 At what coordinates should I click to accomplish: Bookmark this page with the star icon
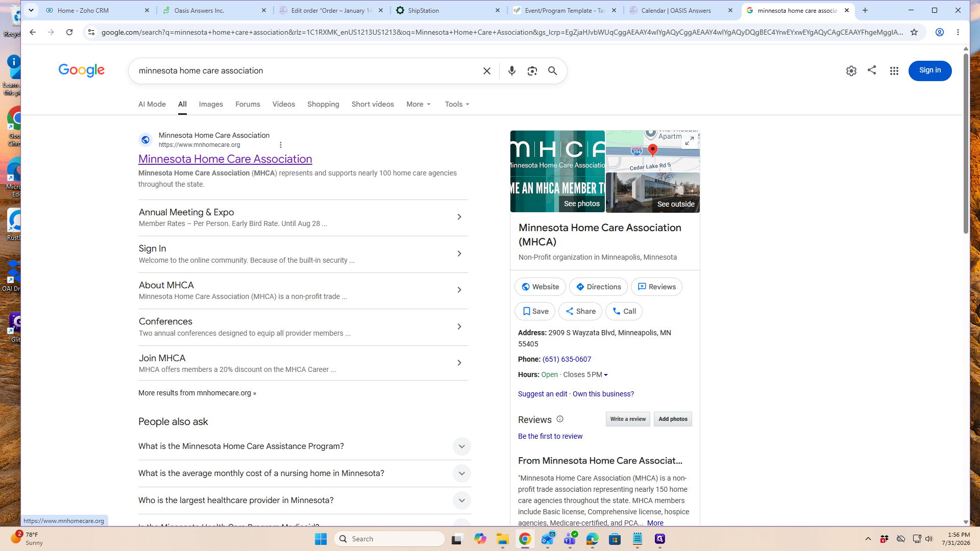(x=914, y=32)
